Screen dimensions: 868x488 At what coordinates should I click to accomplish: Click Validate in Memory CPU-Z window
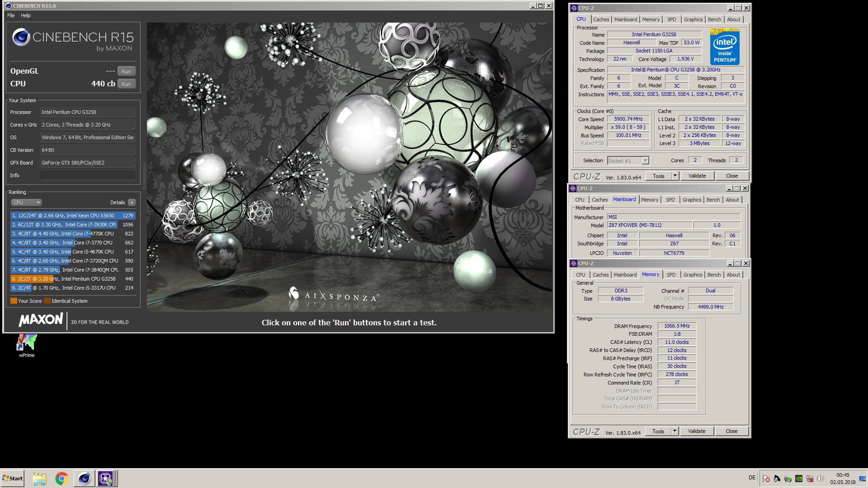tap(697, 431)
